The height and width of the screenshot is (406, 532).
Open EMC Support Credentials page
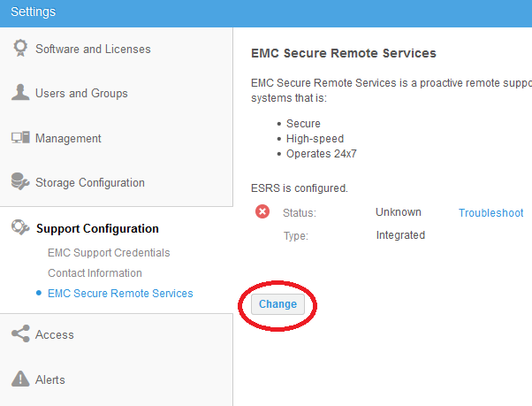pyautogui.click(x=109, y=252)
